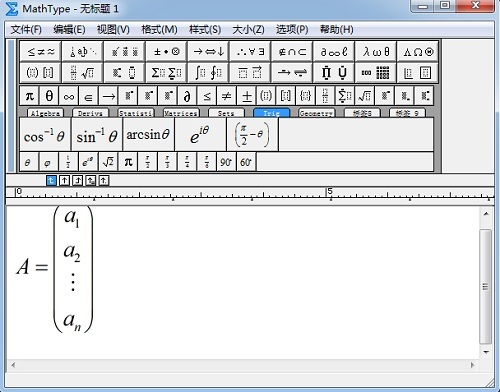Open the 文件(F) menu
The height and width of the screenshot is (392, 500).
[x=26, y=30]
